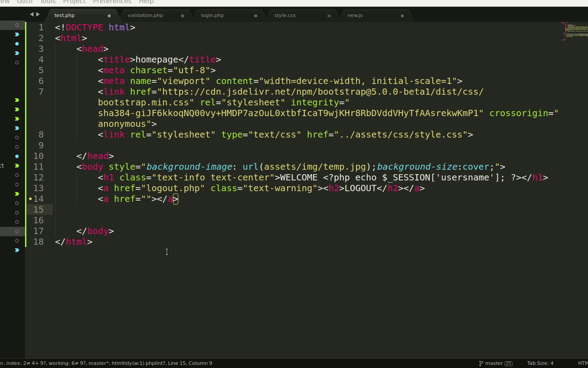Click the "viewport" meta name value
Image resolution: width=588 pixels, height=368 pixels.
[x=184, y=81]
